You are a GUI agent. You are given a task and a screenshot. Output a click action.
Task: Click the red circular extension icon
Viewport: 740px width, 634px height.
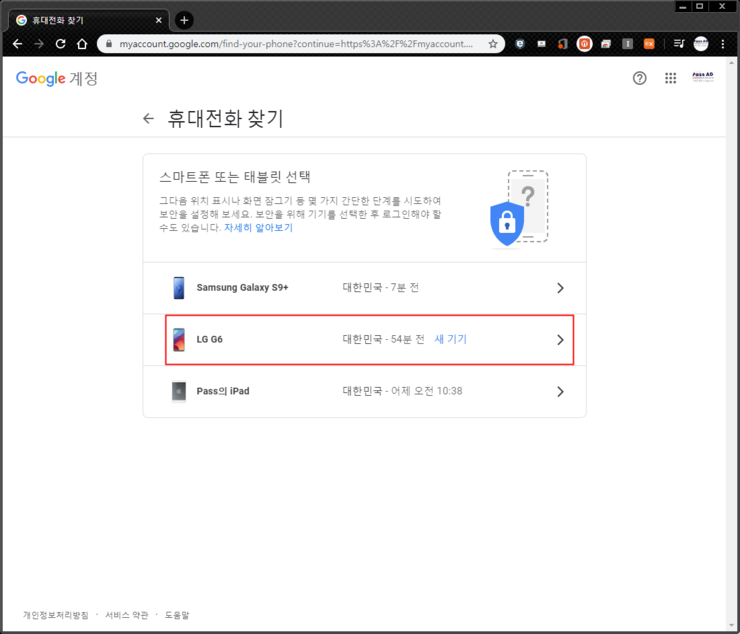pyautogui.click(x=584, y=44)
